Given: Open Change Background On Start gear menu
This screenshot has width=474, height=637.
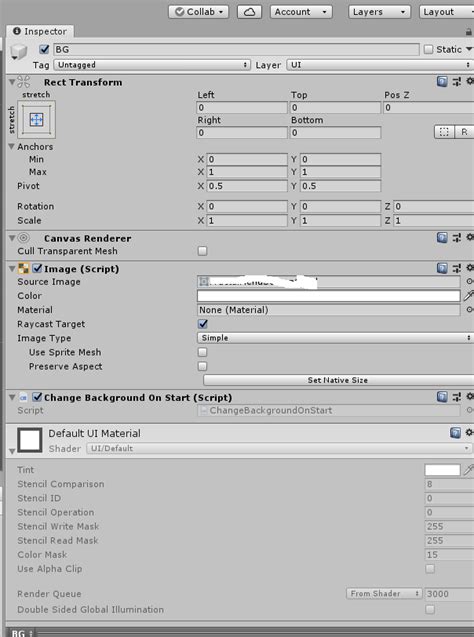Looking at the screenshot, I should point(470,396).
